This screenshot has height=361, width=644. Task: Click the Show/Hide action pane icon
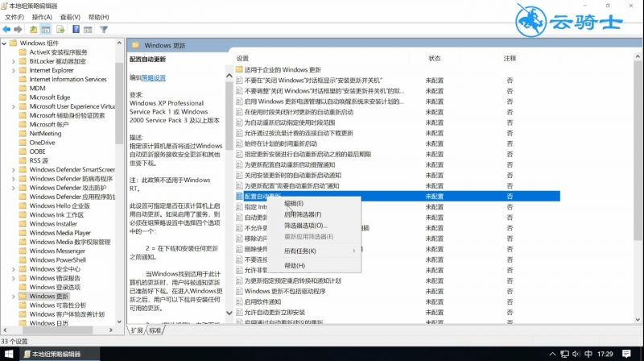(88, 29)
